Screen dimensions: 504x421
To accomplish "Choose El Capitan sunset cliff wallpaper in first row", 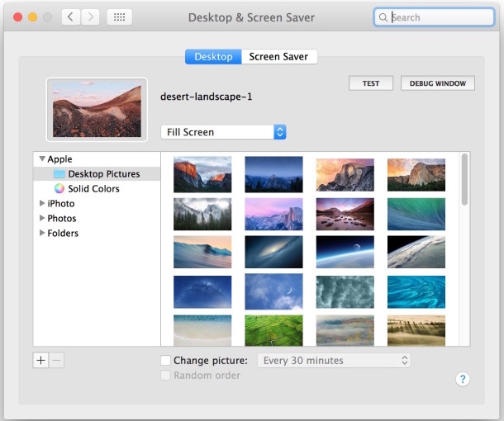I will pyautogui.click(x=202, y=174).
